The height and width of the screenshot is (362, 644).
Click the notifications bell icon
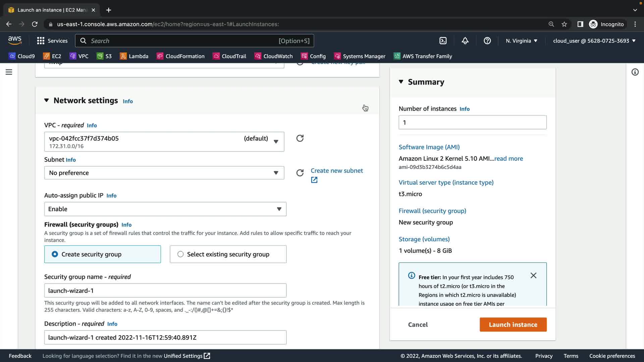point(465,41)
